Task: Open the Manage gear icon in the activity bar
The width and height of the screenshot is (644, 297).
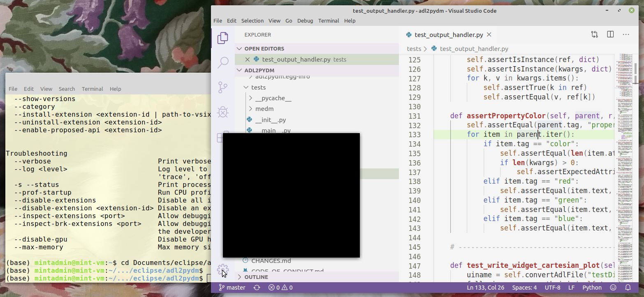Action: point(222,269)
